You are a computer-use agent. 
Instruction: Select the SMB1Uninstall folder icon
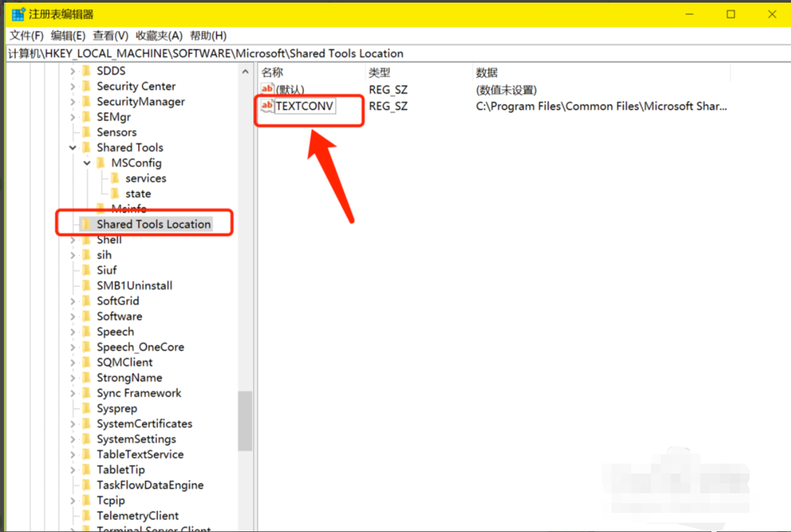click(85, 285)
